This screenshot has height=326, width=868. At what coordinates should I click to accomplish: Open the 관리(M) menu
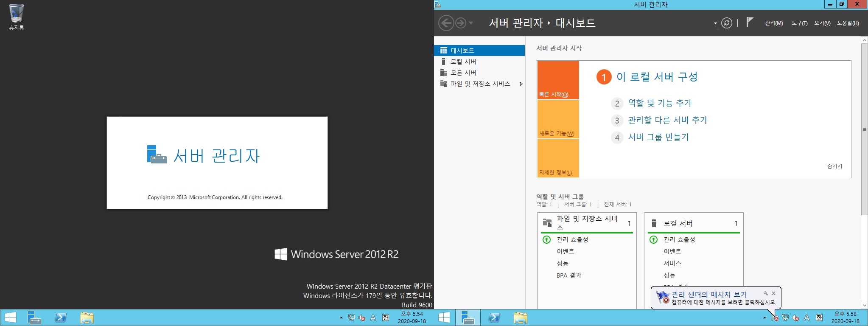click(774, 23)
